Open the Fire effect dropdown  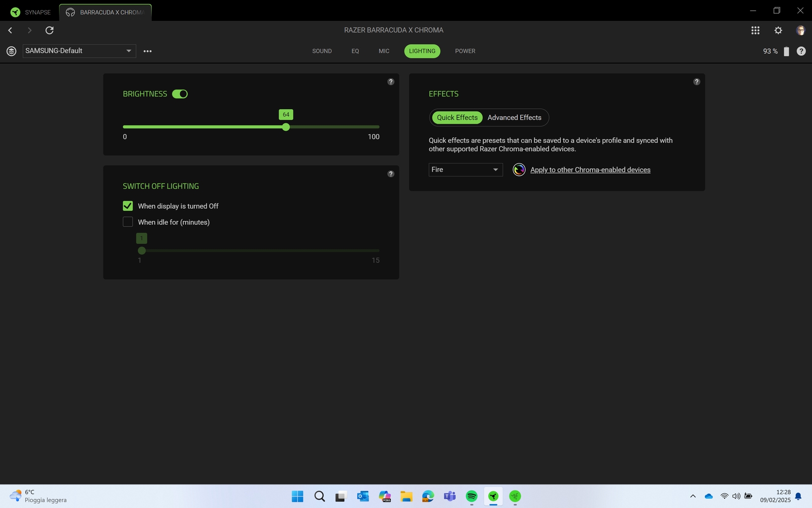pos(466,170)
